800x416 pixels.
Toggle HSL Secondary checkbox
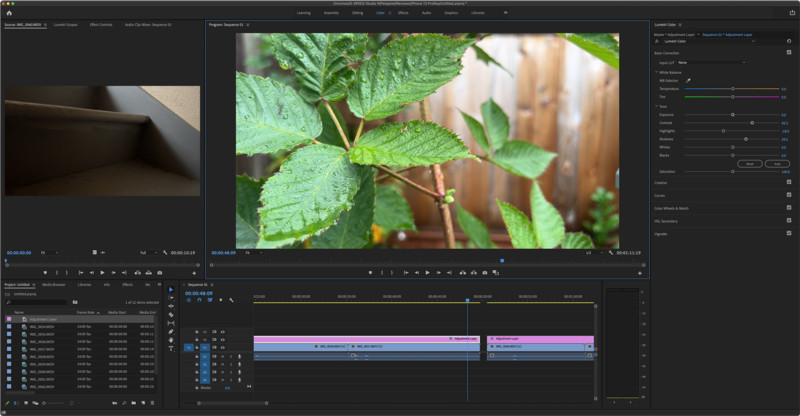tap(789, 221)
